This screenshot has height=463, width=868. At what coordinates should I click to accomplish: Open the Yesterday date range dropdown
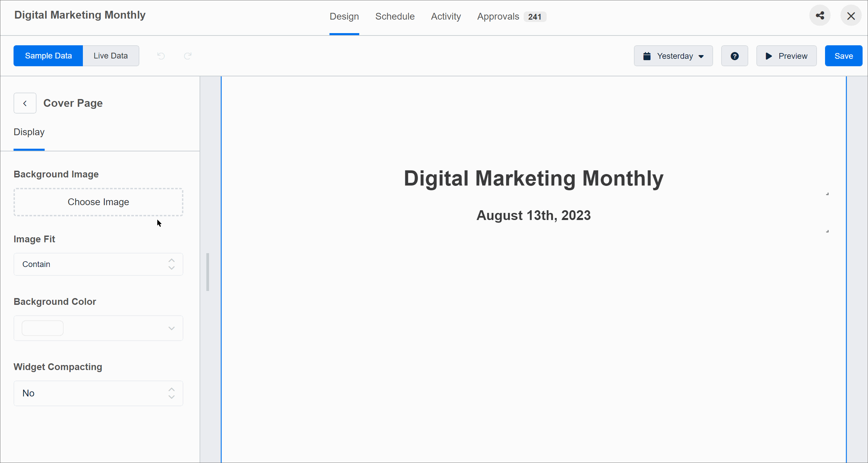[673, 56]
